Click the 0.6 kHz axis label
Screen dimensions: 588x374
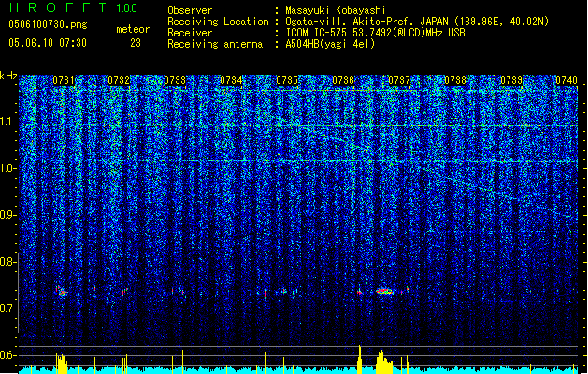pos(7,355)
